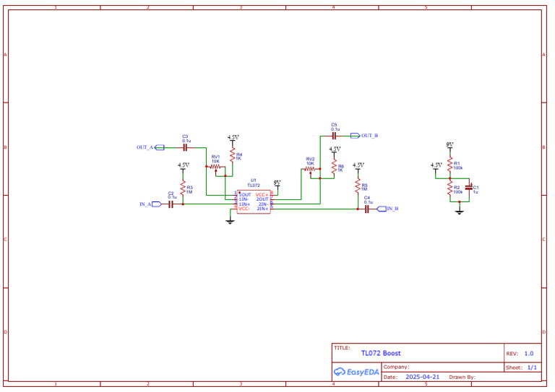Click the 'U1' designator text
Screen dimensions: 555x392
(x=254, y=180)
